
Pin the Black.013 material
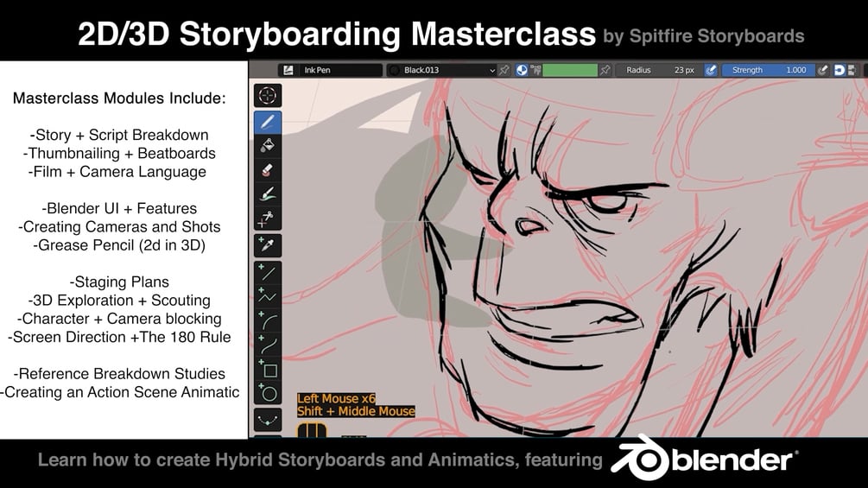click(x=504, y=70)
